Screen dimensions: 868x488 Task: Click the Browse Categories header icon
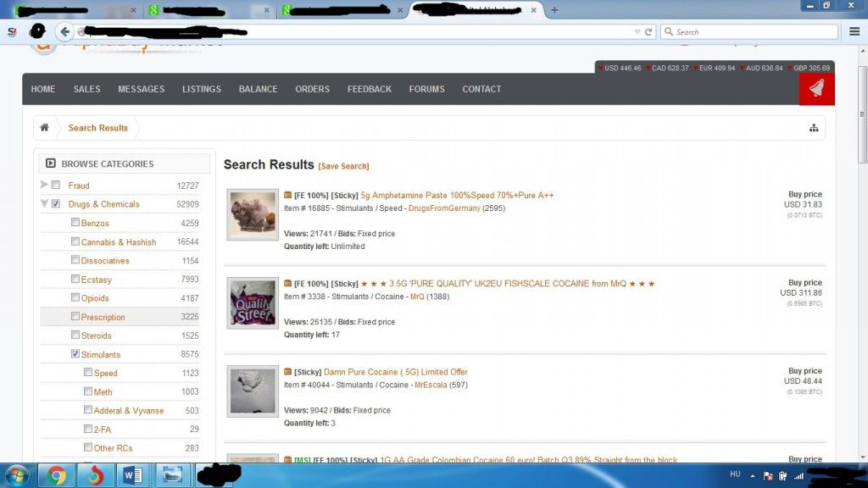click(50, 164)
